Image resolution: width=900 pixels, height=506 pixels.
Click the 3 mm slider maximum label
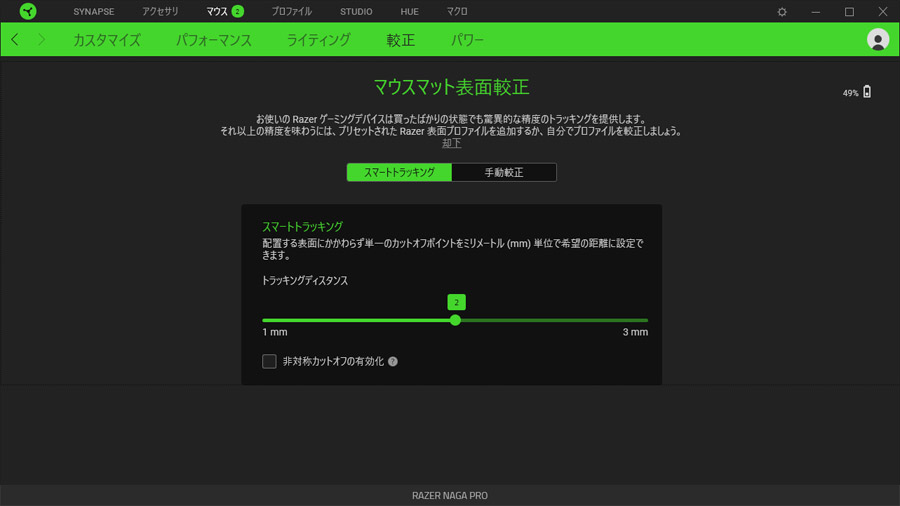pyautogui.click(x=635, y=332)
